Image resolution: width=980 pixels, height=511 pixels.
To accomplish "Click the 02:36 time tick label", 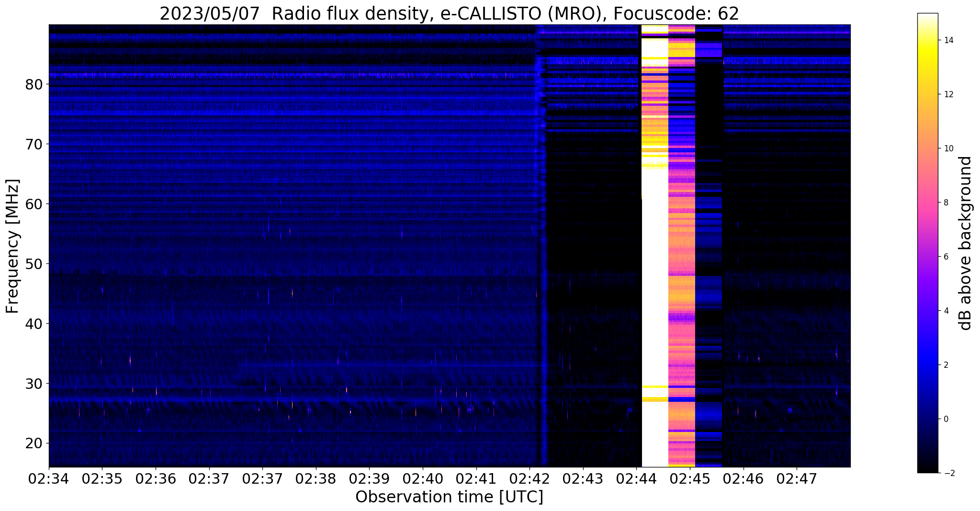I will coord(156,478).
